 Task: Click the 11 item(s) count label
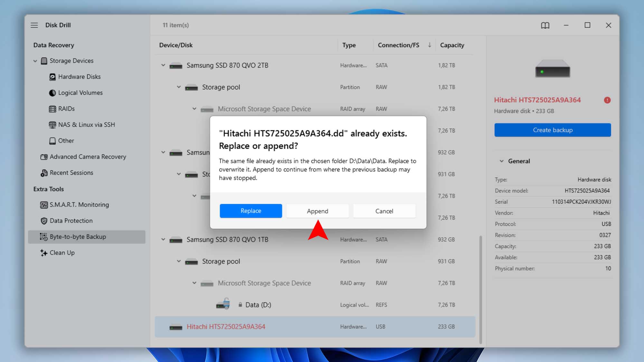pos(175,25)
